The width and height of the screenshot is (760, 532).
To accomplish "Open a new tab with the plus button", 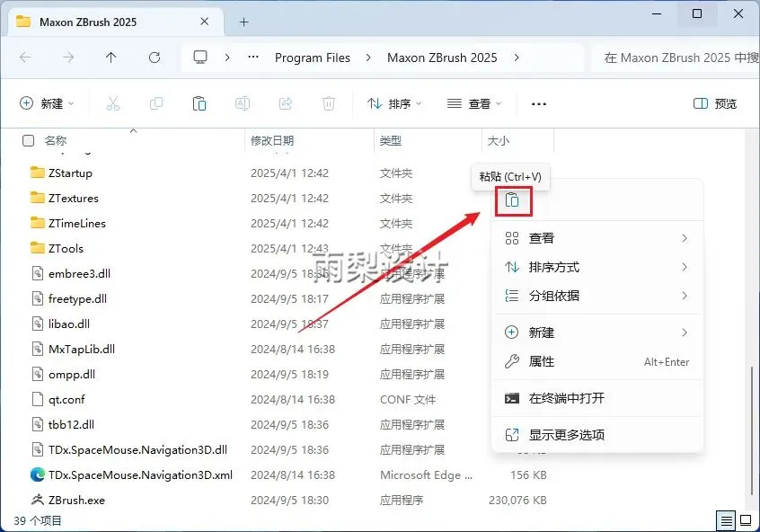I will coord(243,22).
